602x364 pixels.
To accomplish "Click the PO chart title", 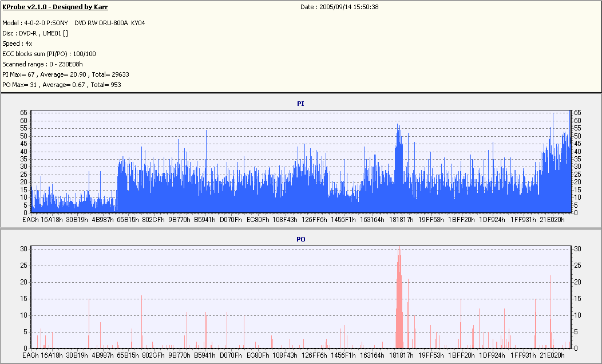I will [300, 239].
